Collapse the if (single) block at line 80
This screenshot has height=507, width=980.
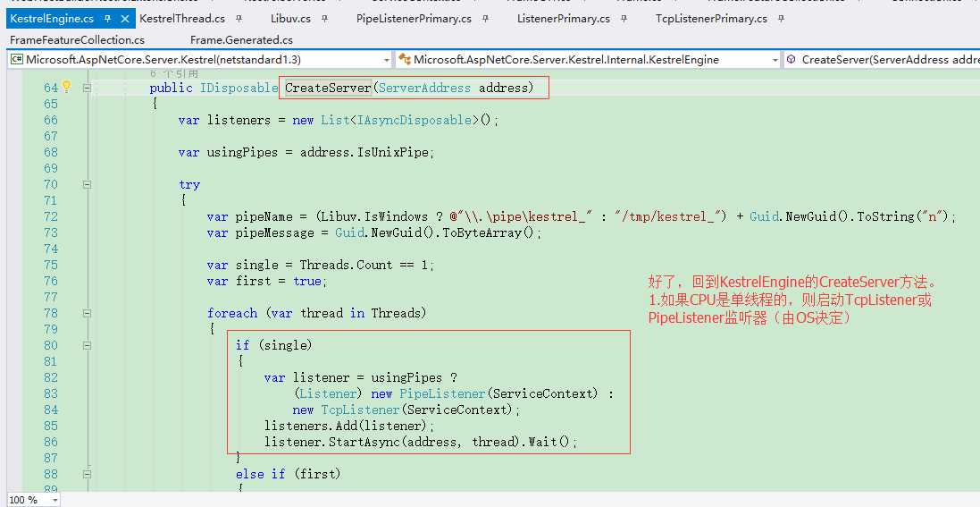[x=87, y=345]
